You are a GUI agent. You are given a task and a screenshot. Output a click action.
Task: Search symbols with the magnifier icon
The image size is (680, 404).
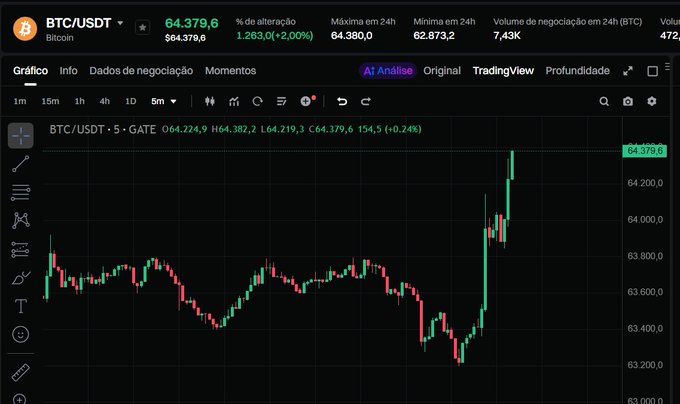[604, 101]
